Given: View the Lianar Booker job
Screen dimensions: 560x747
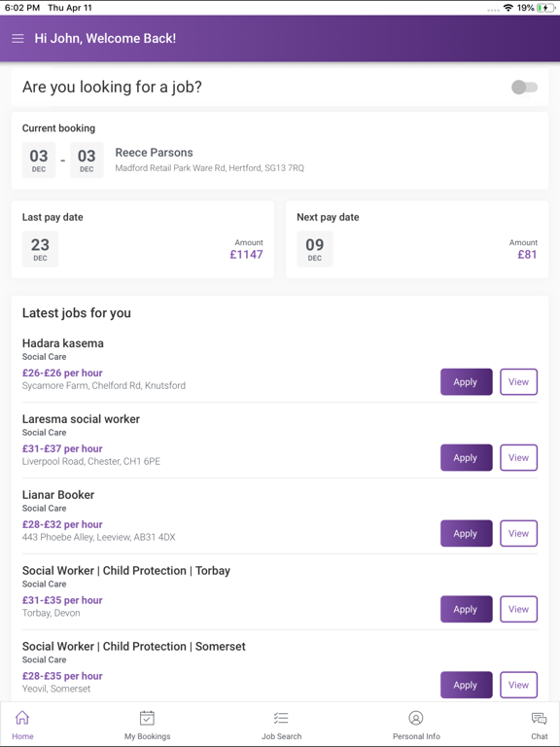Looking at the screenshot, I should (518, 533).
